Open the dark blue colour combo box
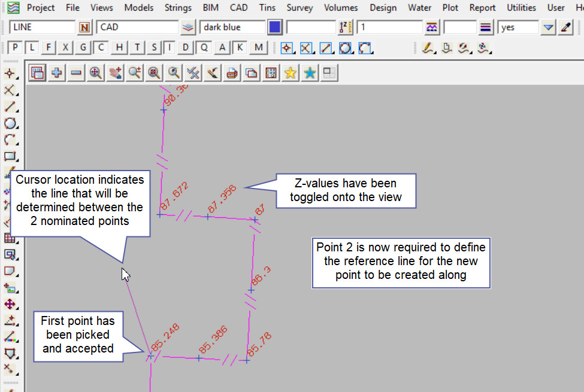The image size is (584, 392). pos(232,28)
